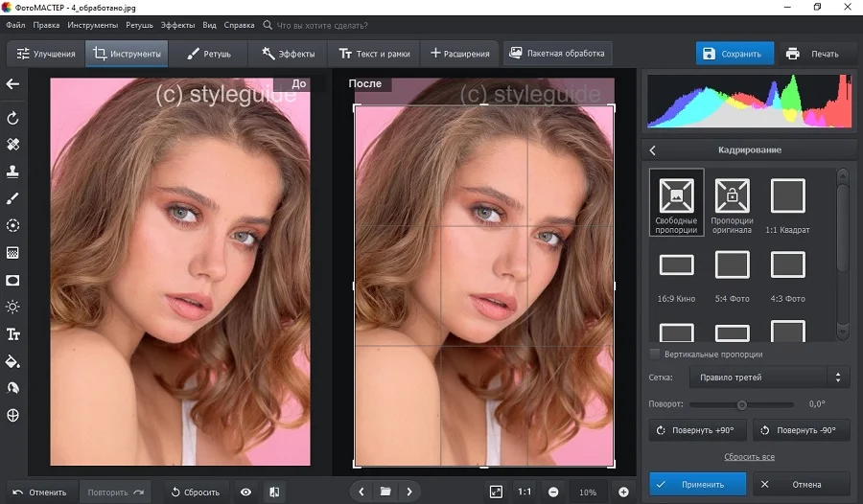Open the Сетка grid type dropdown
The height and width of the screenshot is (504, 863).
pos(771,378)
